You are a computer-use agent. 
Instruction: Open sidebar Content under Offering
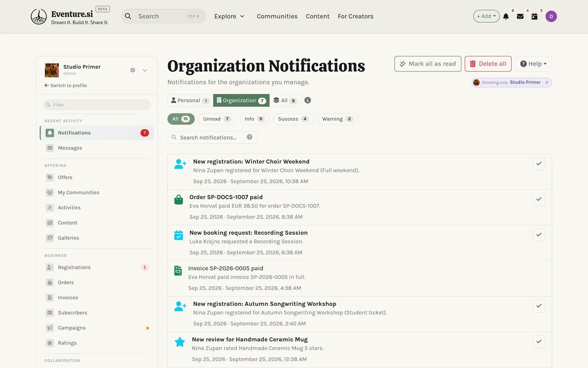(97, 223)
